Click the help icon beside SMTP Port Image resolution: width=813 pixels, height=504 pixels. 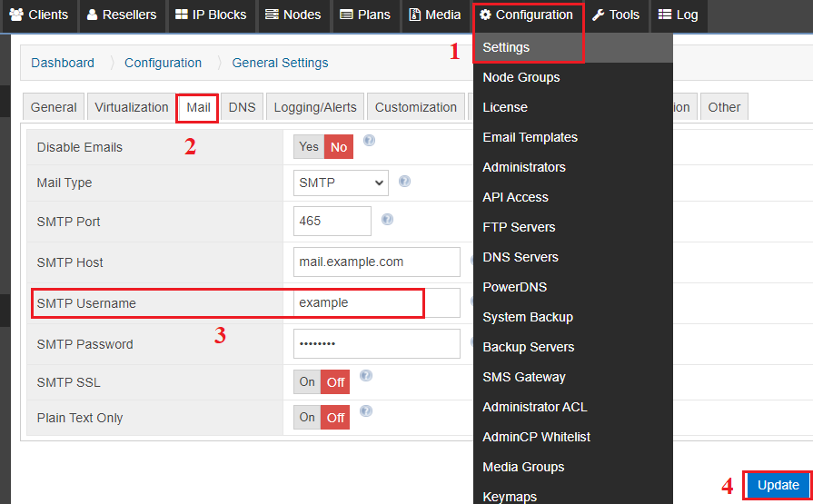pos(387,220)
